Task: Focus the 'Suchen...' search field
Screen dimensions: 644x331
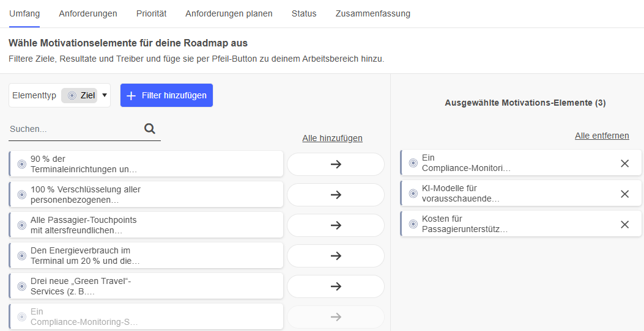Action: 73,129
